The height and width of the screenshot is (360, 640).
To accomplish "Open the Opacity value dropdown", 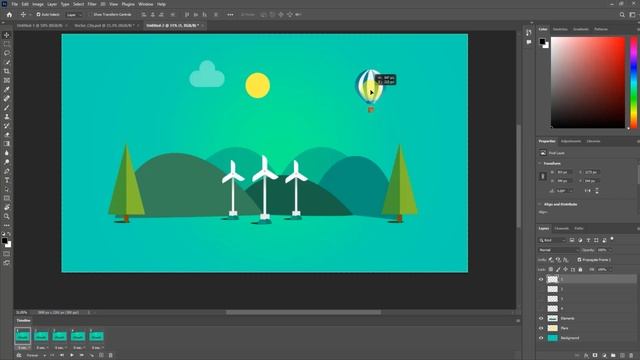I will tap(611, 250).
